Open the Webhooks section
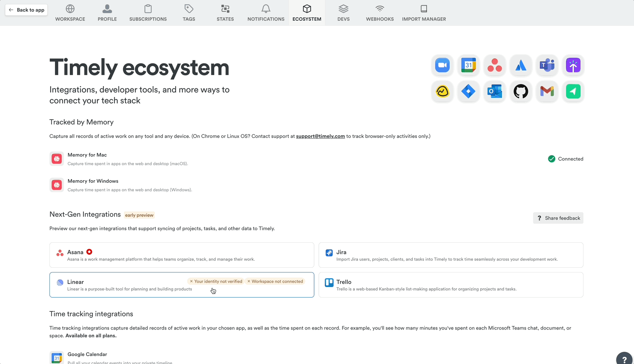Screen dimensions: 634x364 coord(380,13)
